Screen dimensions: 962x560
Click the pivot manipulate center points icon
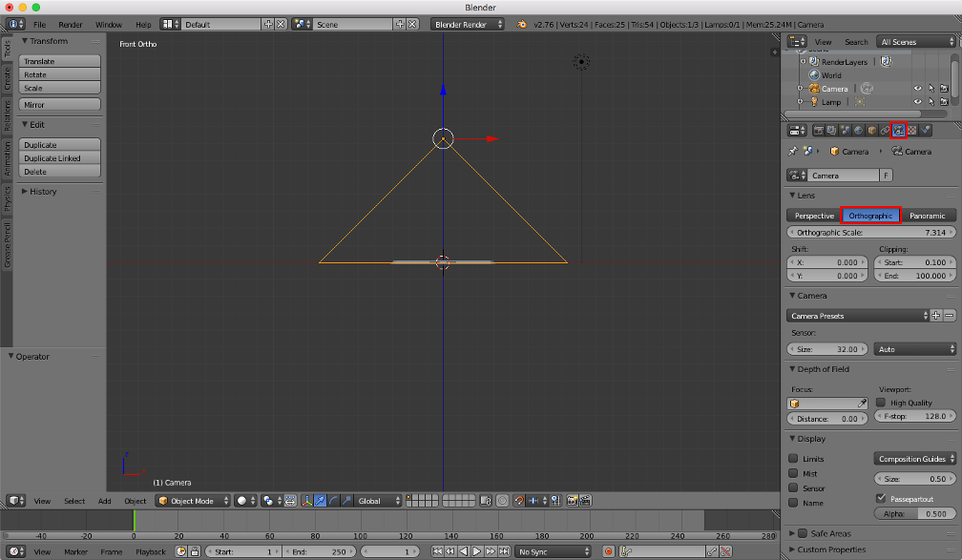pyautogui.click(x=291, y=501)
